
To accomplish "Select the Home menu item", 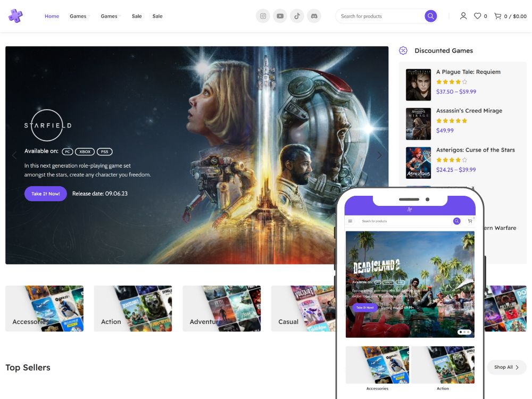I will point(52,16).
